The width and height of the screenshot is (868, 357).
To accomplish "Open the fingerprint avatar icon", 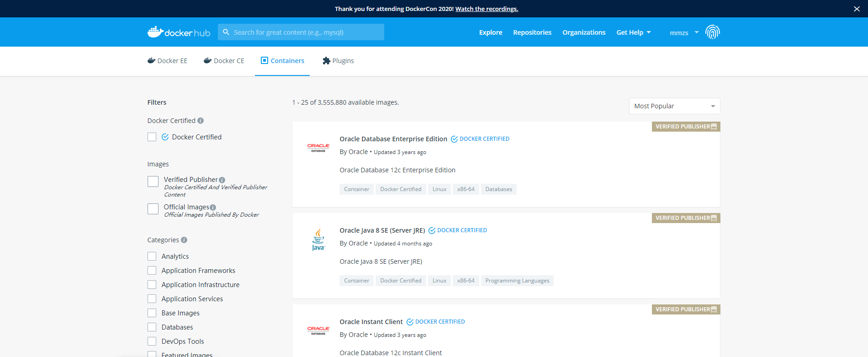I will (x=712, y=32).
